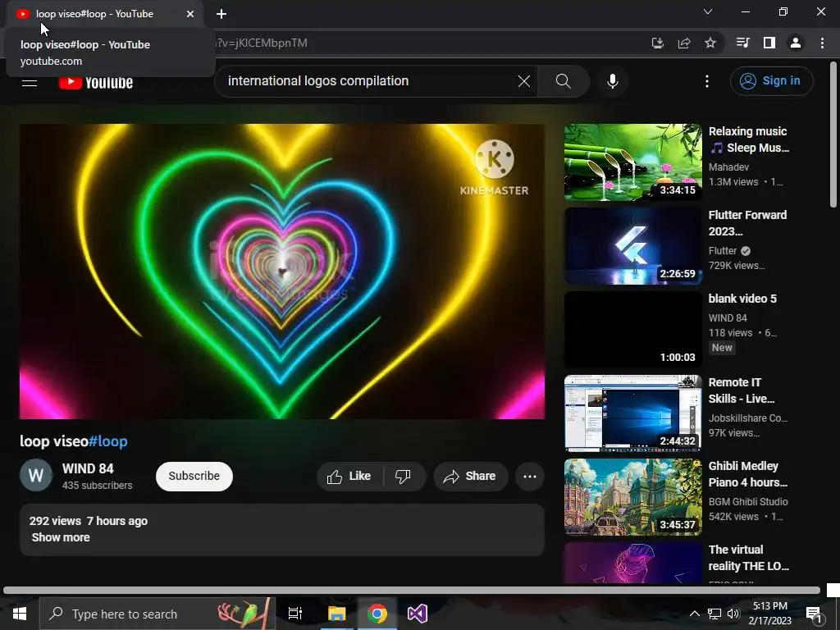Open Remote IT Skills thumbnail
Image resolution: width=840 pixels, height=630 pixels.
[x=632, y=413]
